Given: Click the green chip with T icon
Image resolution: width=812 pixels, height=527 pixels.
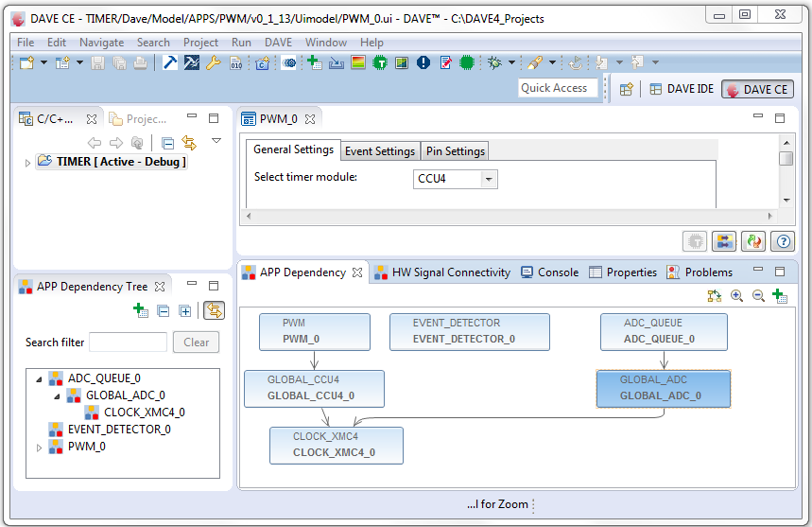Looking at the screenshot, I should pos(380,63).
